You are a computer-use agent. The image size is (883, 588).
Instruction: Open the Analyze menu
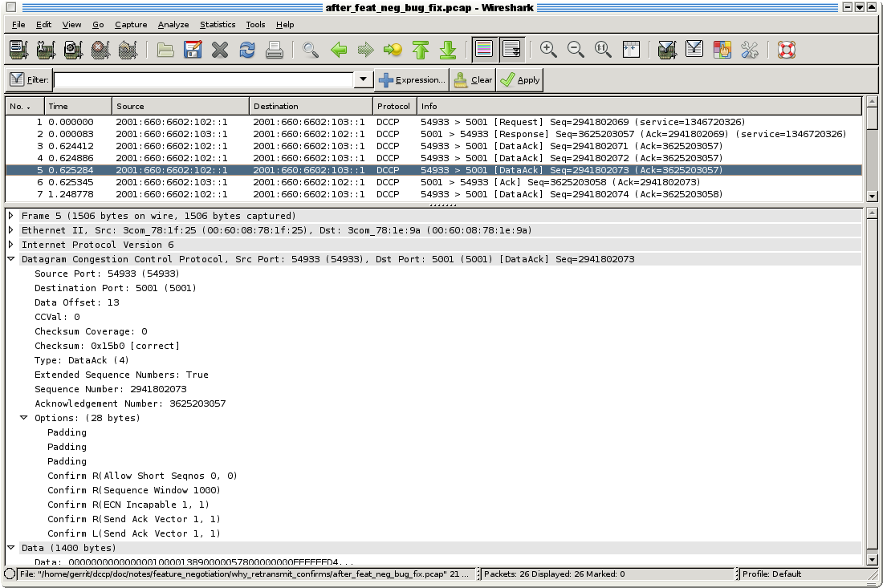point(173,24)
